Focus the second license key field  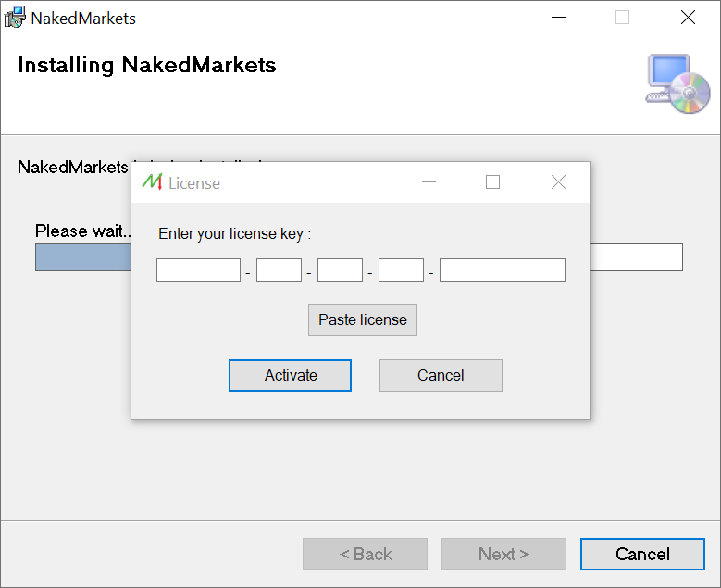(x=279, y=270)
